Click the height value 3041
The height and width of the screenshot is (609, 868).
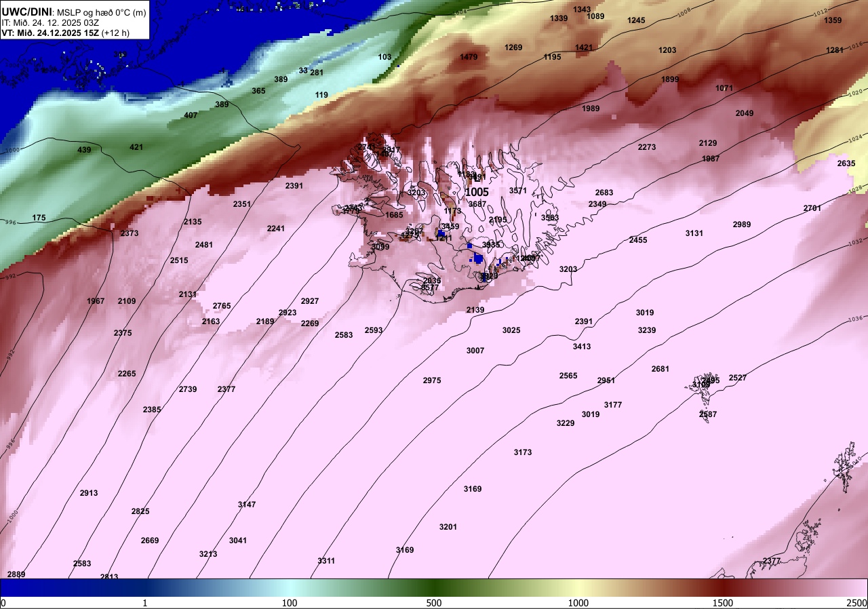[x=238, y=541]
